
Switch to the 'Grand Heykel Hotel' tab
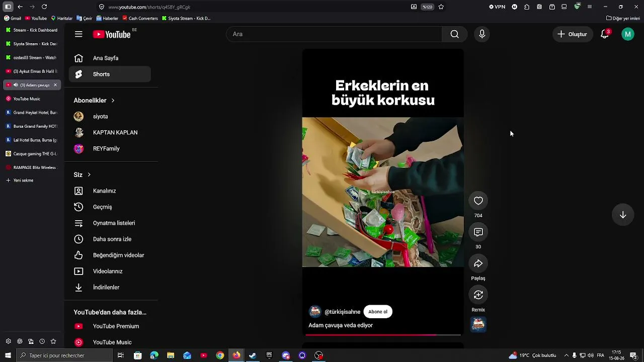(32, 113)
